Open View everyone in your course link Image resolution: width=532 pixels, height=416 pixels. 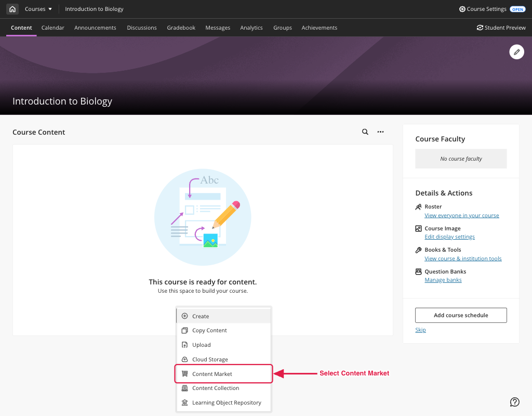(462, 215)
